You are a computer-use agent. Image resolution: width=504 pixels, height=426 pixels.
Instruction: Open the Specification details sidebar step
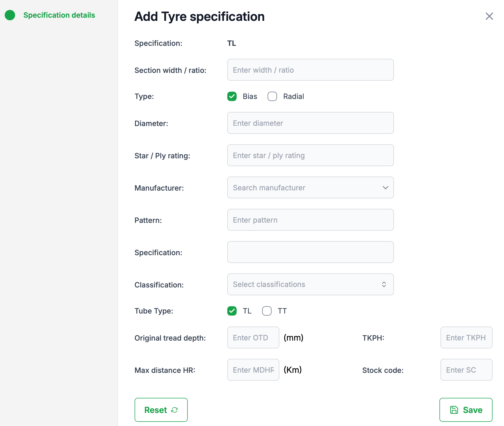pyautogui.click(x=59, y=15)
